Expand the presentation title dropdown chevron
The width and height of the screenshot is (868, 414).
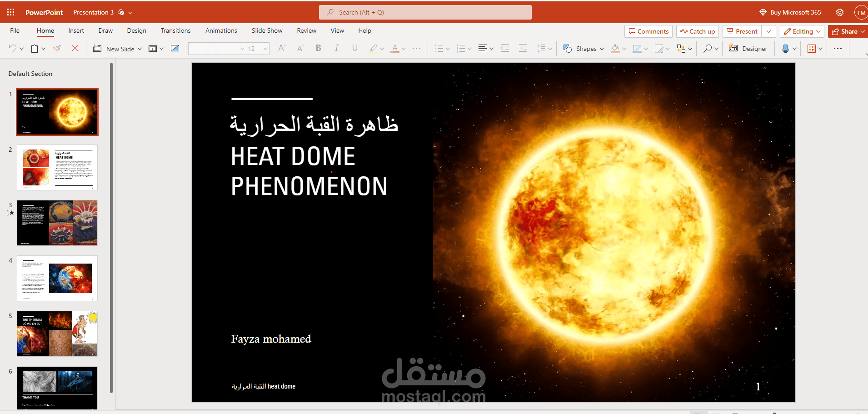[130, 13]
